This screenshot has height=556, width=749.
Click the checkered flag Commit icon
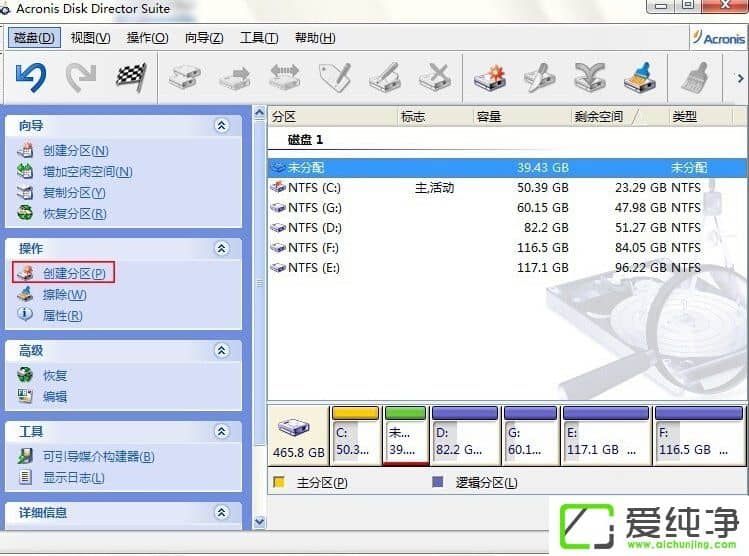[x=130, y=77]
